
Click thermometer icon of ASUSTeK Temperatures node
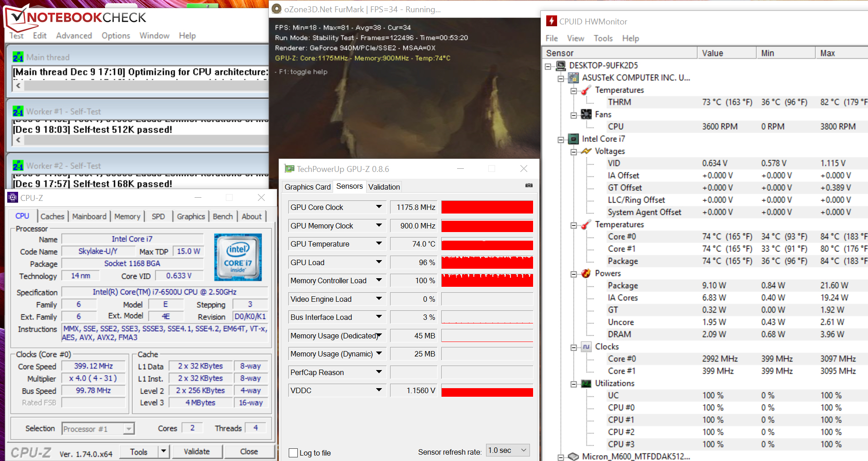(x=586, y=90)
